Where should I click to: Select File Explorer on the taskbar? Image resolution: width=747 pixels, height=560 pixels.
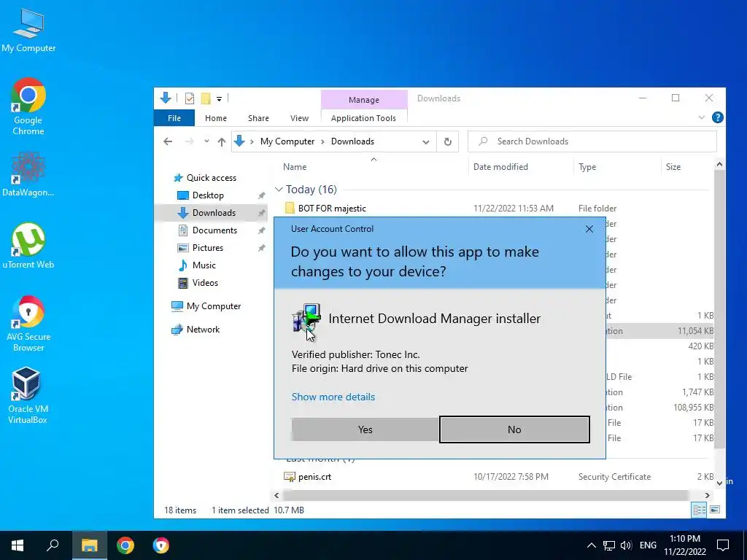tap(89, 545)
